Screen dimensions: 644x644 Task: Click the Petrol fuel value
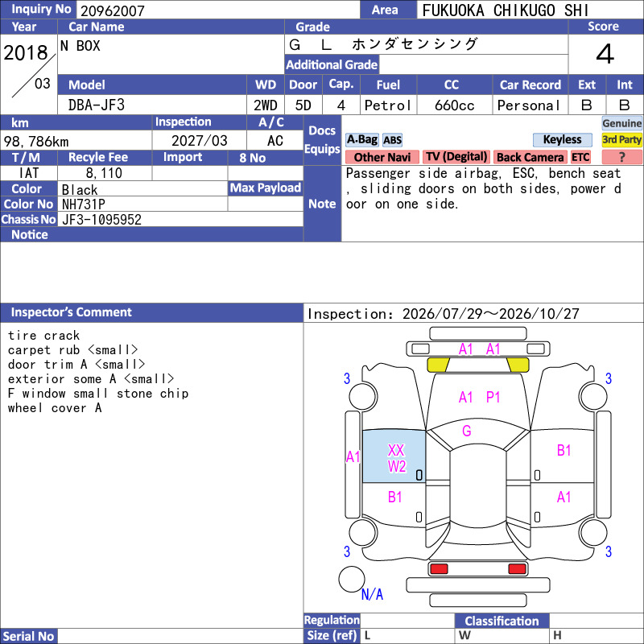388,105
